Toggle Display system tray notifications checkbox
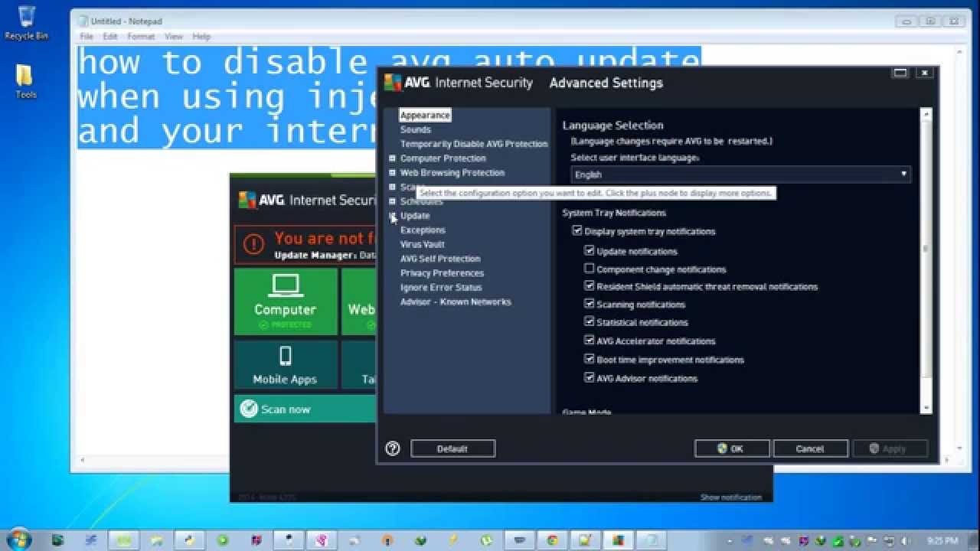Image resolution: width=980 pixels, height=551 pixels. click(577, 231)
